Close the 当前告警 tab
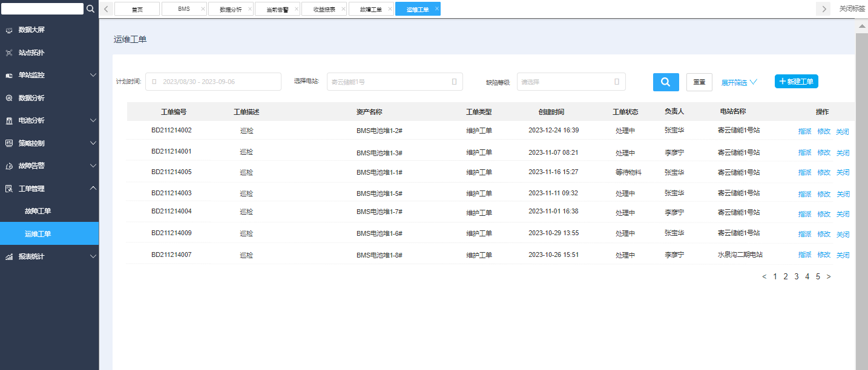 [x=296, y=9]
